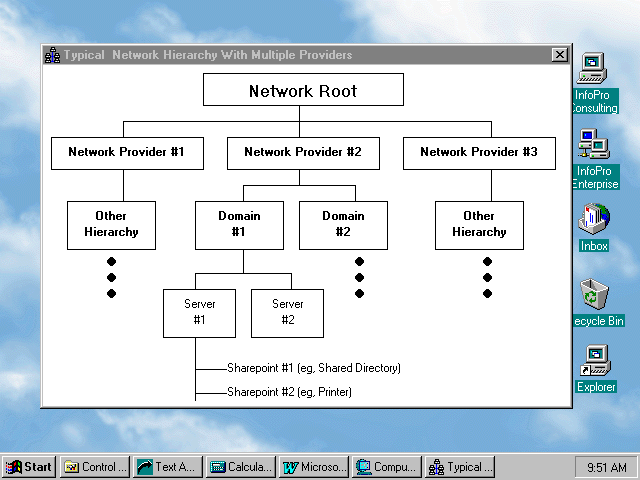Open the Explorer shortcut icon
This screenshot has height=480, width=640.
click(596, 360)
